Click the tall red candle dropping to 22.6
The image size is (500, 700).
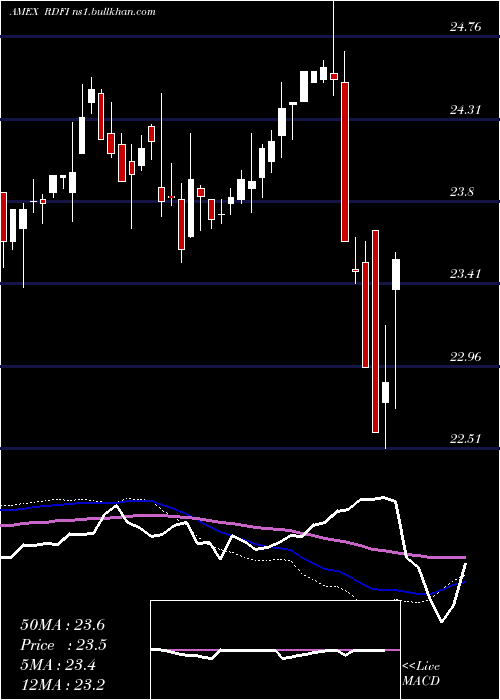(375, 331)
